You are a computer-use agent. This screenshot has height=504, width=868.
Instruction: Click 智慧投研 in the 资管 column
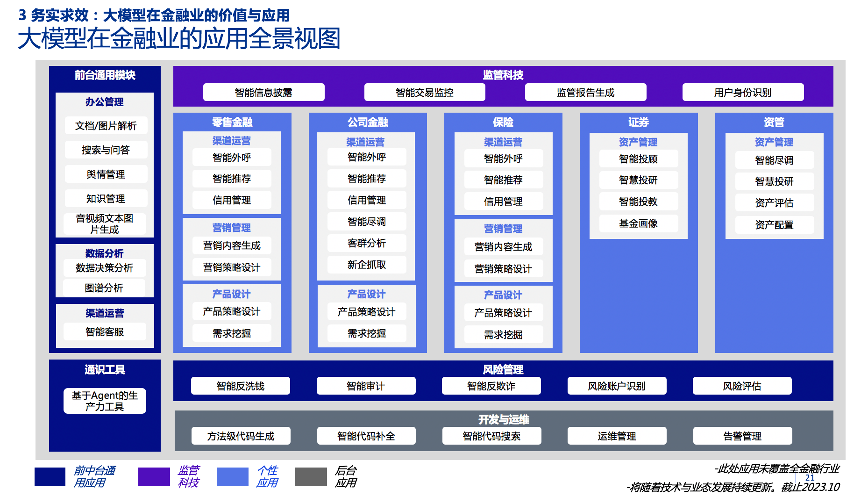[775, 181]
